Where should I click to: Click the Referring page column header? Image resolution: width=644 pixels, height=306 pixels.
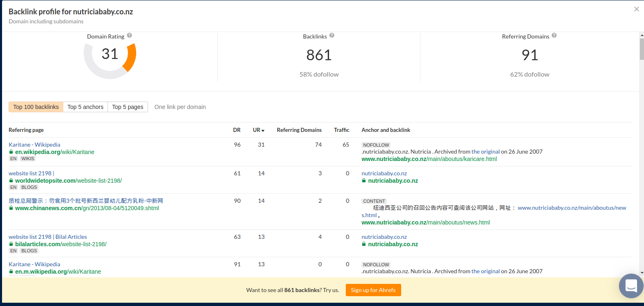pyautogui.click(x=26, y=130)
